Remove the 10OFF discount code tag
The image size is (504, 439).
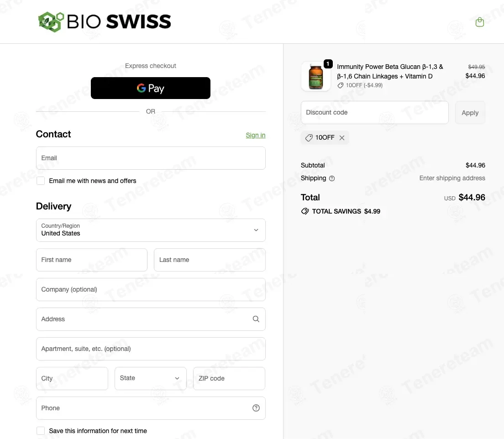(x=342, y=137)
